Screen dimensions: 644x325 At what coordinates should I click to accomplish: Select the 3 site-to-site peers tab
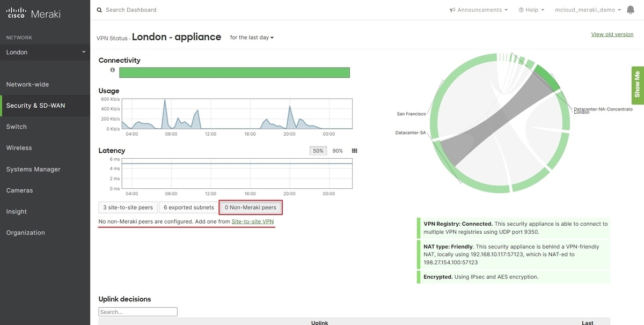pyautogui.click(x=128, y=207)
